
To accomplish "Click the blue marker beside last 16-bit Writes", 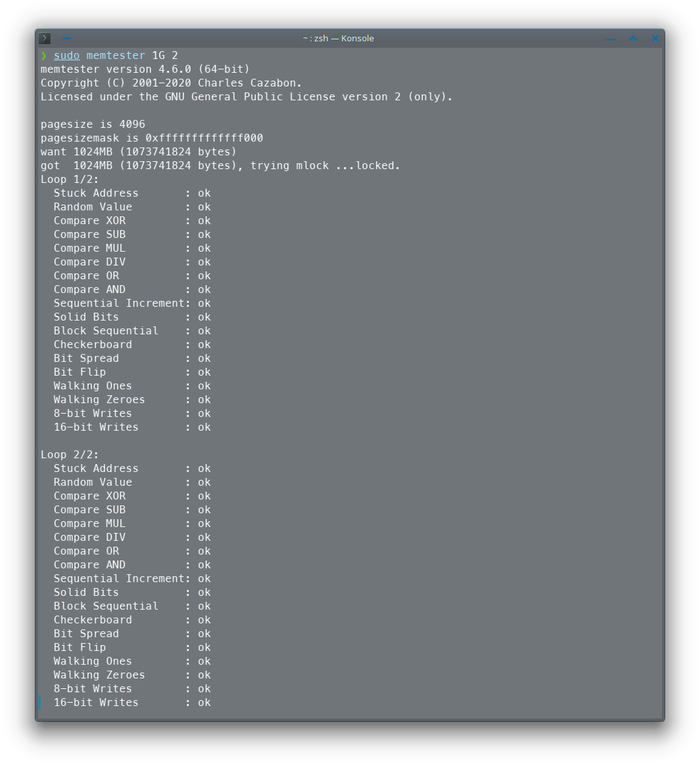I will [39, 703].
